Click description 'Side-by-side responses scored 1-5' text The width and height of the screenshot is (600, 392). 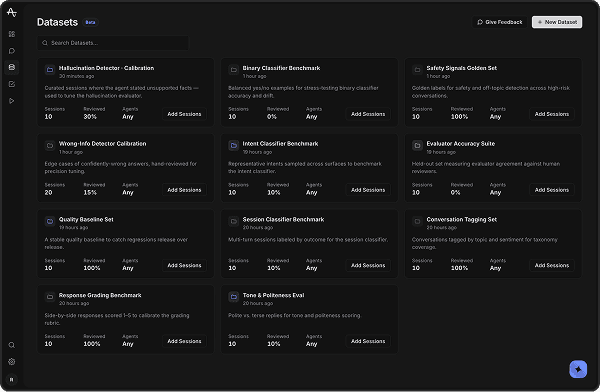point(117,319)
